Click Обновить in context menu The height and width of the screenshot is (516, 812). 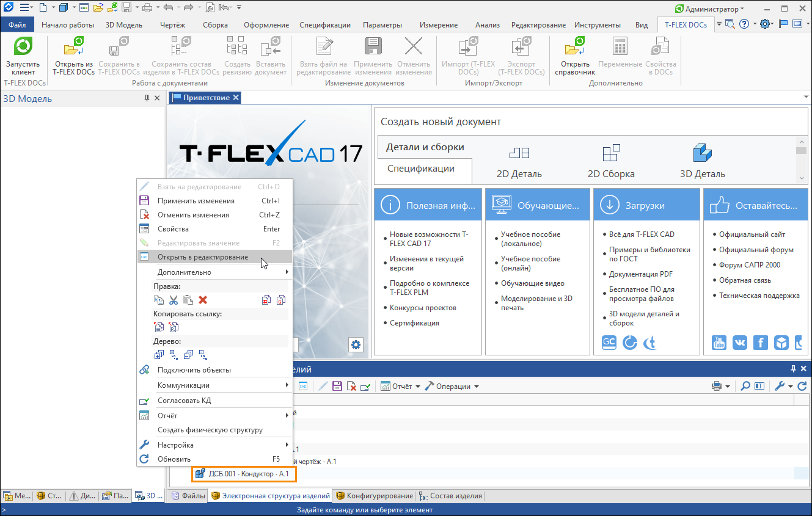(214, 459)
